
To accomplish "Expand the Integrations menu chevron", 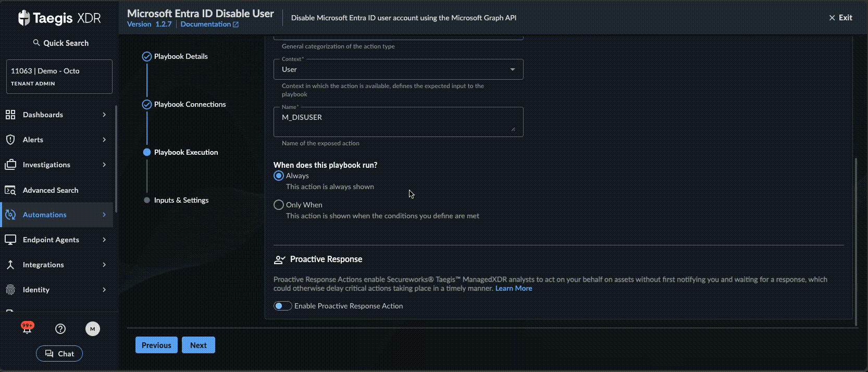I will pyautogui.click(x=104, y=265).
